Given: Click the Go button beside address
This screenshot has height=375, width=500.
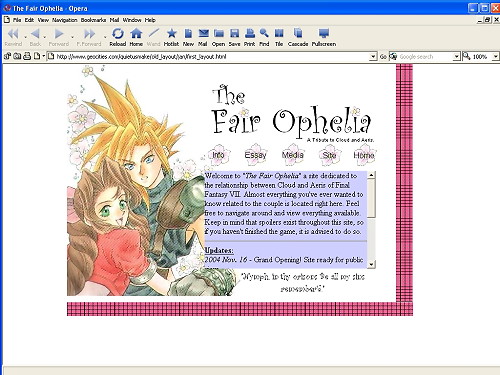Looking at the screenshot, I should 383,57.
